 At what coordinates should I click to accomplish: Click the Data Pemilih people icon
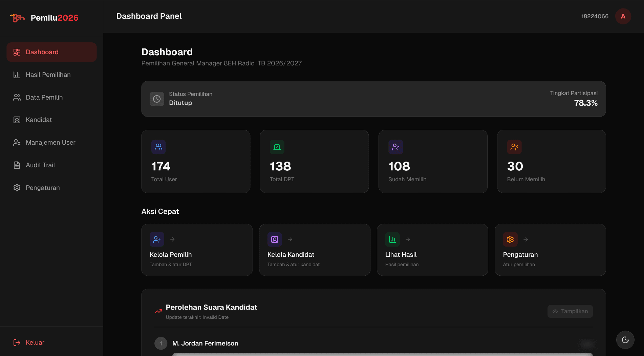tap(17, 98)
